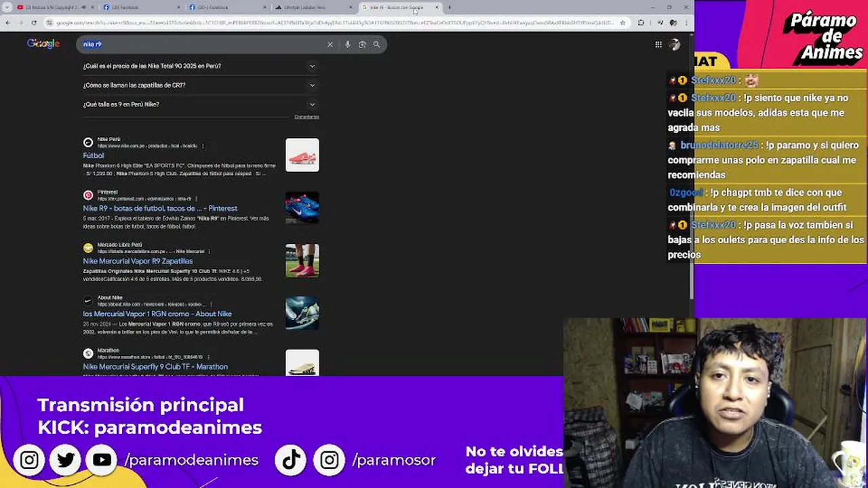This screenshot has height=488, width=868.
Task: Go back with browser back arrow
Action: 7,22
